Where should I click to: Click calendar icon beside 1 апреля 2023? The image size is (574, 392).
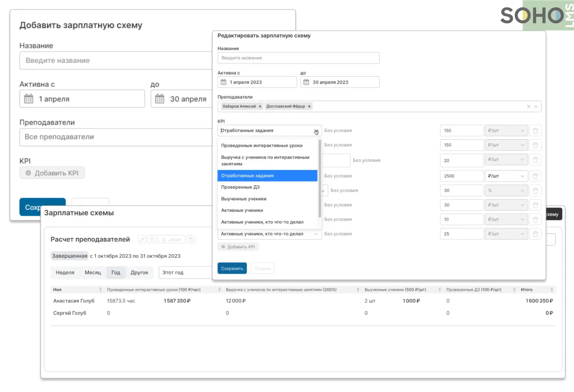point(223,82)
